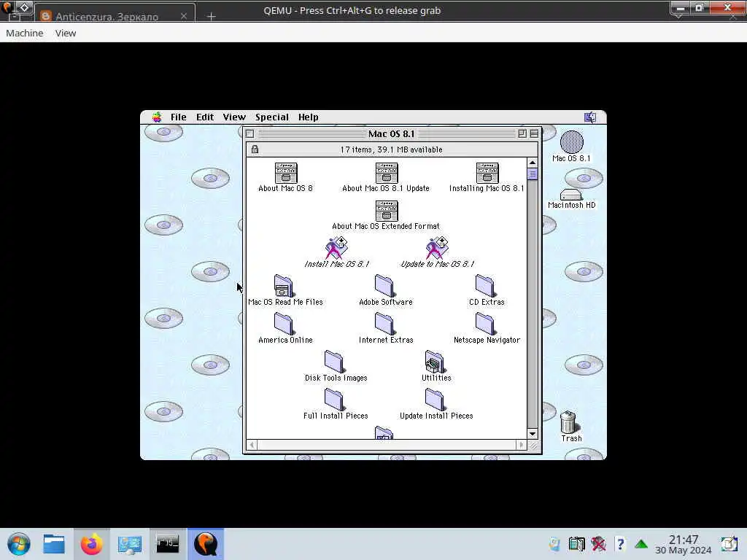The image size is (747, 560).
Task: Open the Apple menu
Action: click(157, 117)
